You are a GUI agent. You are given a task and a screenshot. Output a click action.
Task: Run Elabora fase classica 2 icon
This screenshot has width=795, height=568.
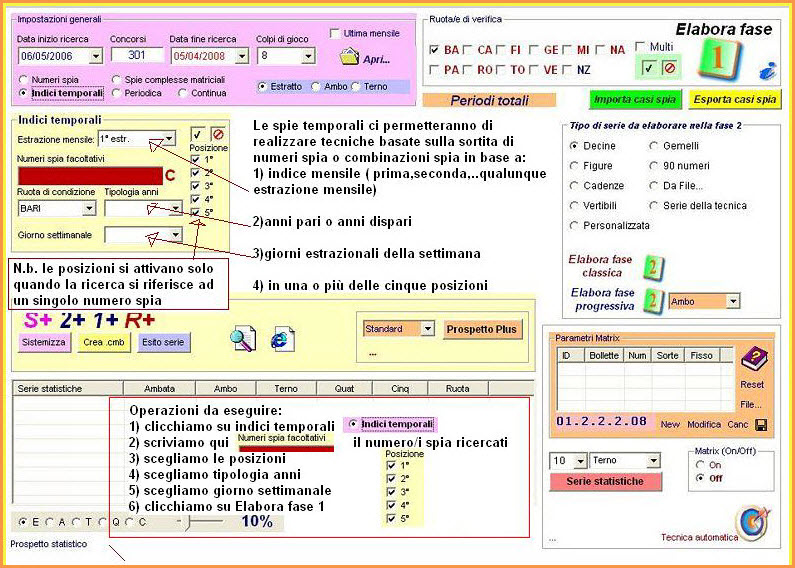[x=653, y=267]
